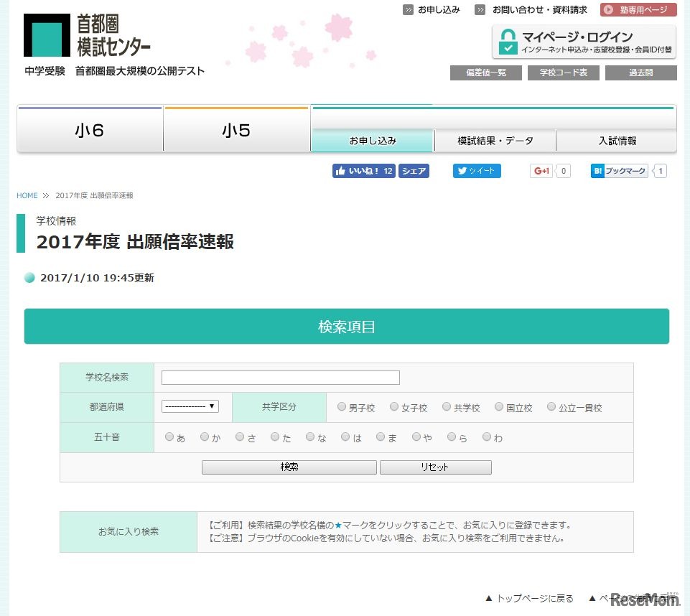Open the 塾専用ページ button

tap(638, 10)
